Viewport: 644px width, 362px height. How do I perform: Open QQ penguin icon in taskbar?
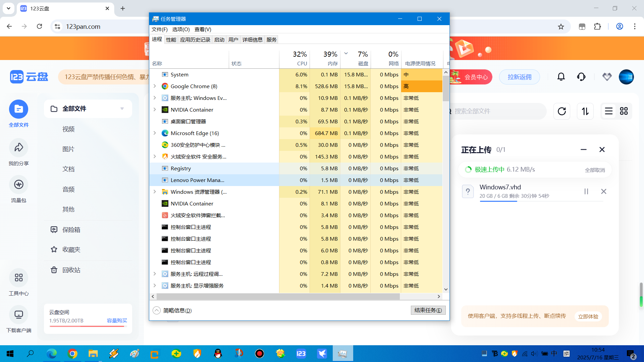click(x=218, y=354)
